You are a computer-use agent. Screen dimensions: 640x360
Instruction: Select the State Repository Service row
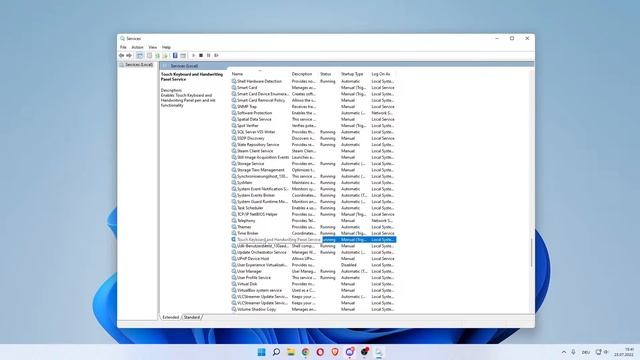tap(313, 144)
